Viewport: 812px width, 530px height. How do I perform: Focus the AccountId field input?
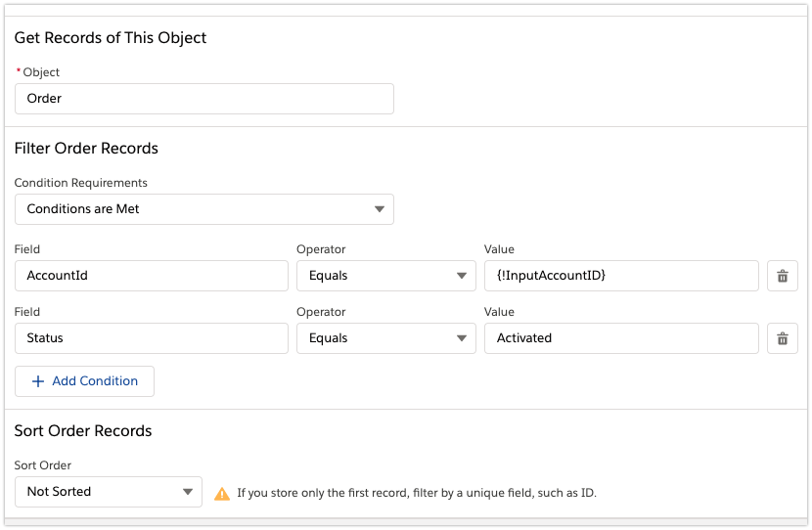click(151, 276)
